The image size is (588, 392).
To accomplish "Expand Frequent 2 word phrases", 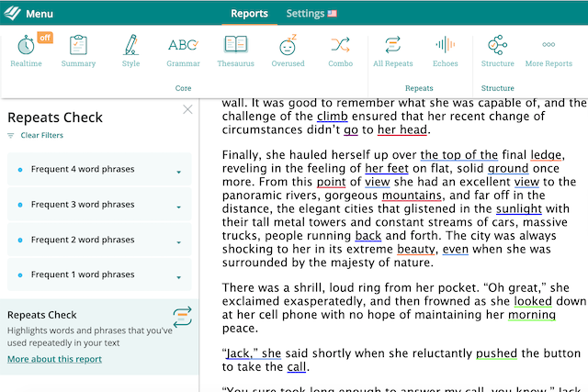I will 99,240.
